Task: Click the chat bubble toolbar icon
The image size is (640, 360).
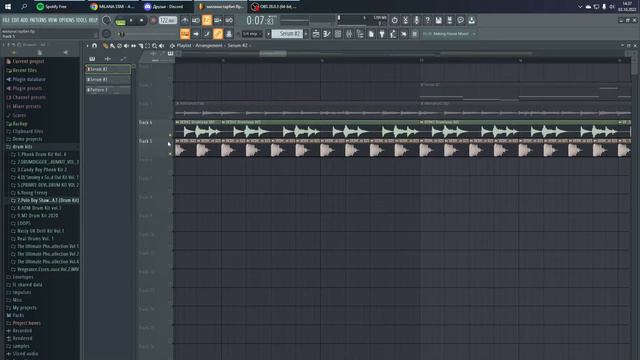Action: coord(460,20)
